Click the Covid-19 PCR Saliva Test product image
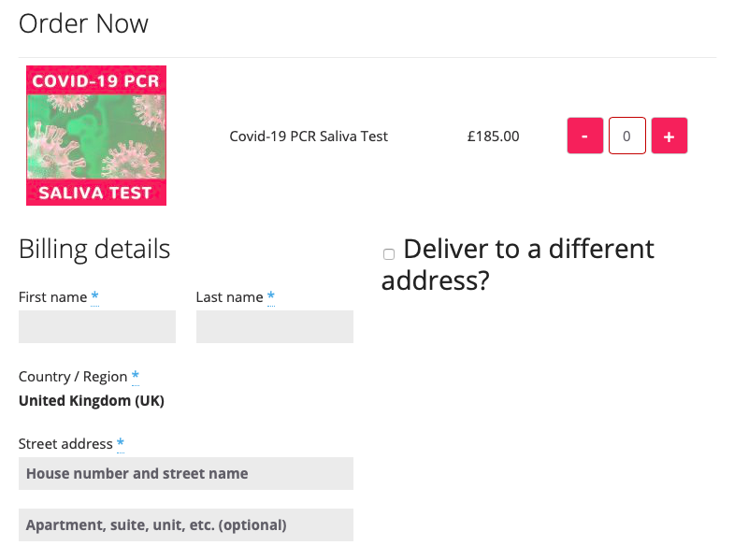 pyautogui.click(x=96, y=136)
